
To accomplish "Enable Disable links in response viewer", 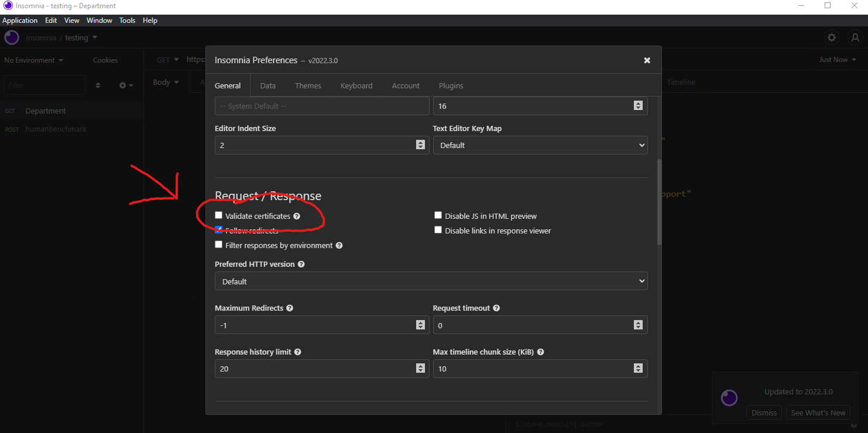I will point(438,230).
